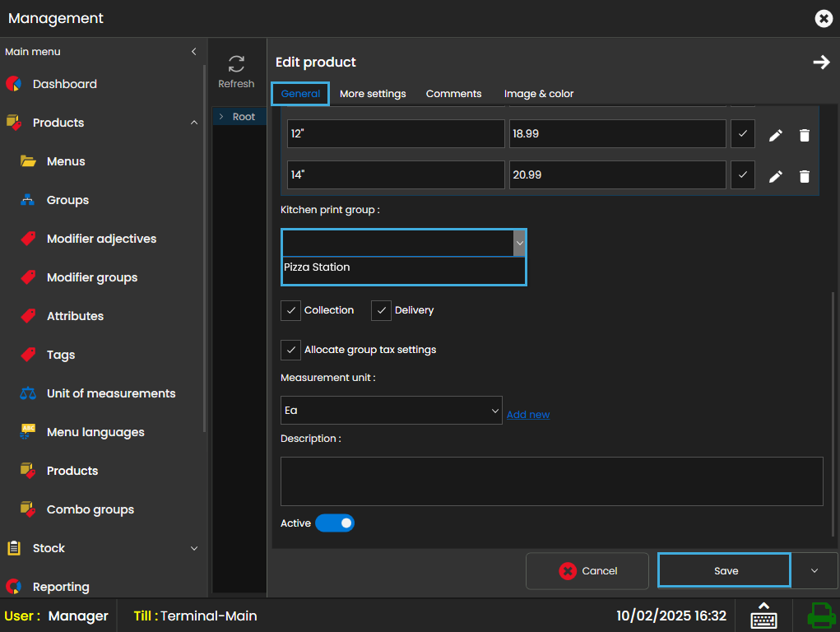Click the right arrow in Edit product header

click(821, 63)
